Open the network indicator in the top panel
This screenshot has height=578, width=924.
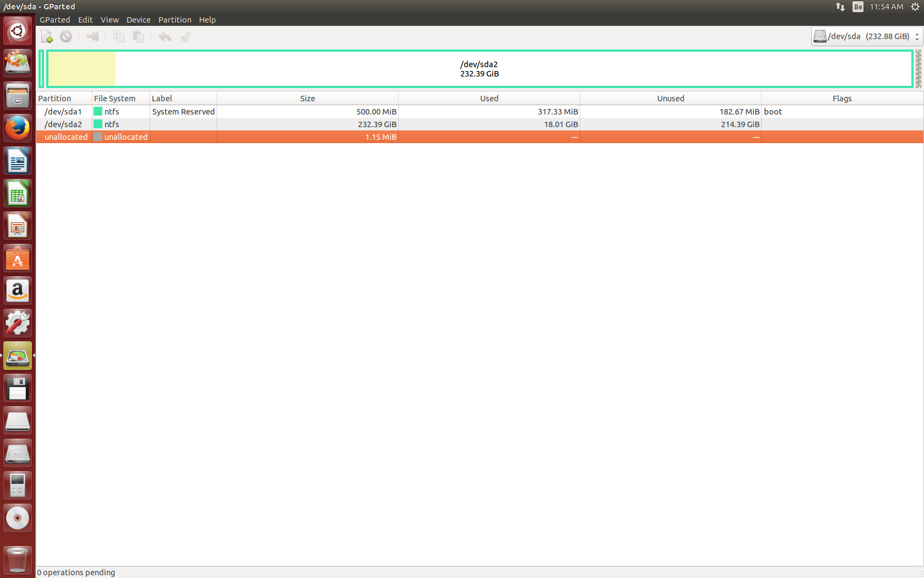click(840, 7)
